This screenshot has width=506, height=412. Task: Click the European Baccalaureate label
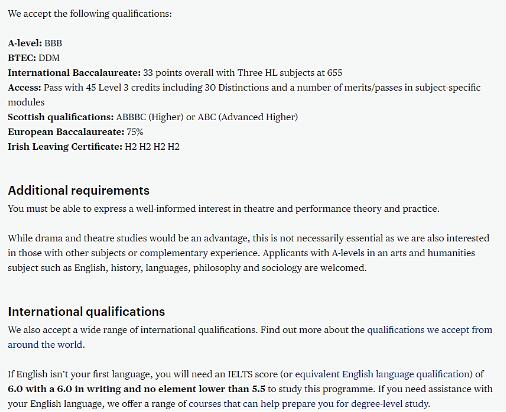(66, 132)
